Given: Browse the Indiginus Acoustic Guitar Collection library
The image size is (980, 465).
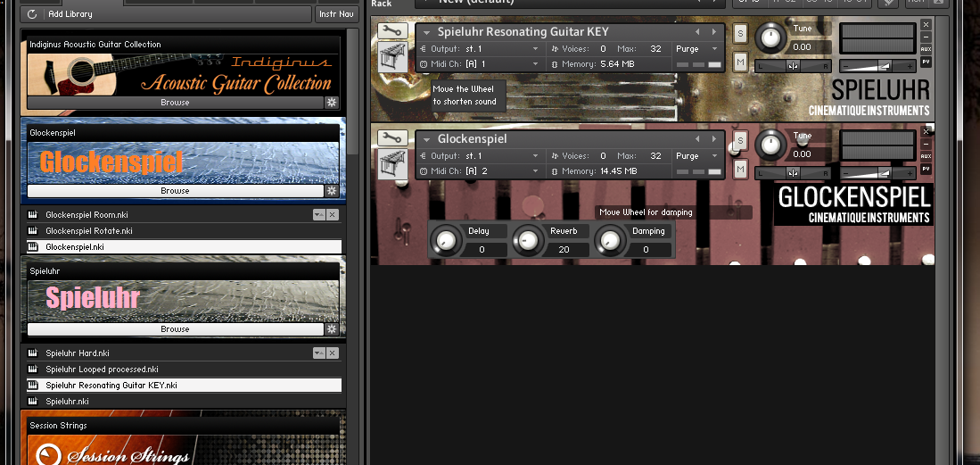Looking at the screenshot, I should click(175, 103).
